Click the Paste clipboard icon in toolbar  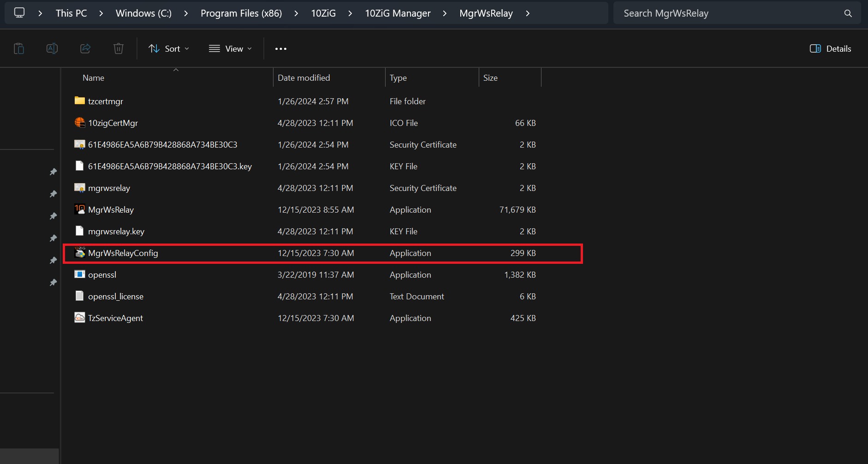tap(19, 48)
